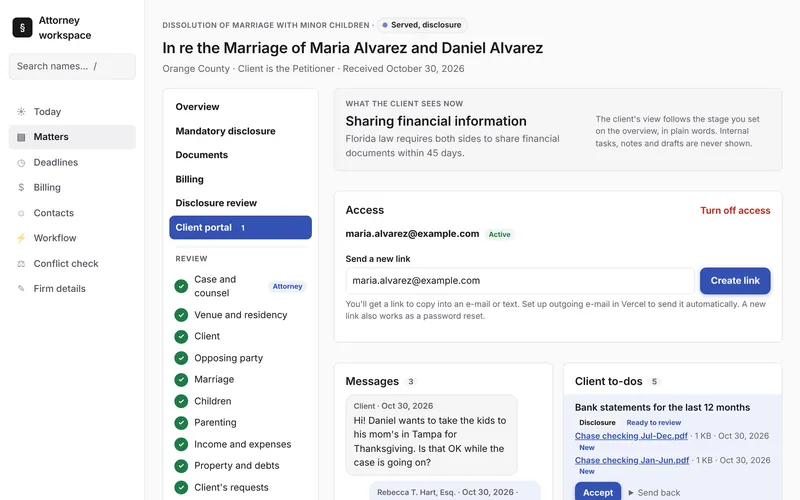Click the Rebecca T. Hart, Esq. message header
The height and width of the screenshot is (500, 800).
[447, 492]
